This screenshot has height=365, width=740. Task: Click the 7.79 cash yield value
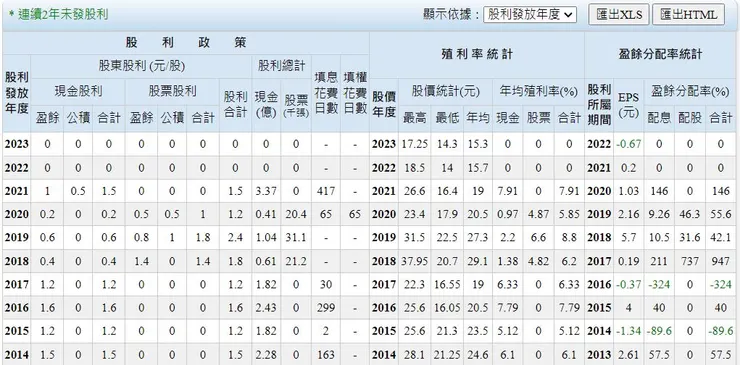tap(507, 308)
